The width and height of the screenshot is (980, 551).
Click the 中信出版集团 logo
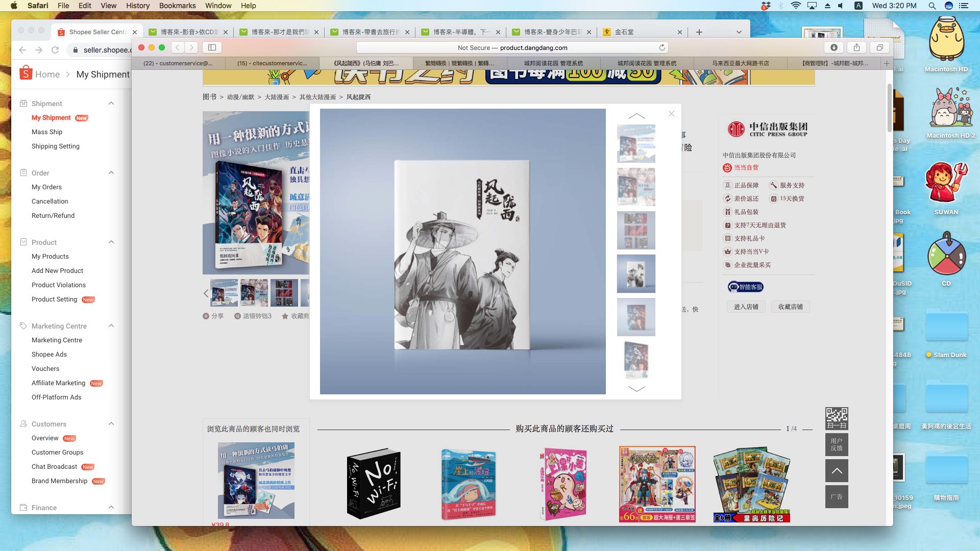click(x=768, y=129)
